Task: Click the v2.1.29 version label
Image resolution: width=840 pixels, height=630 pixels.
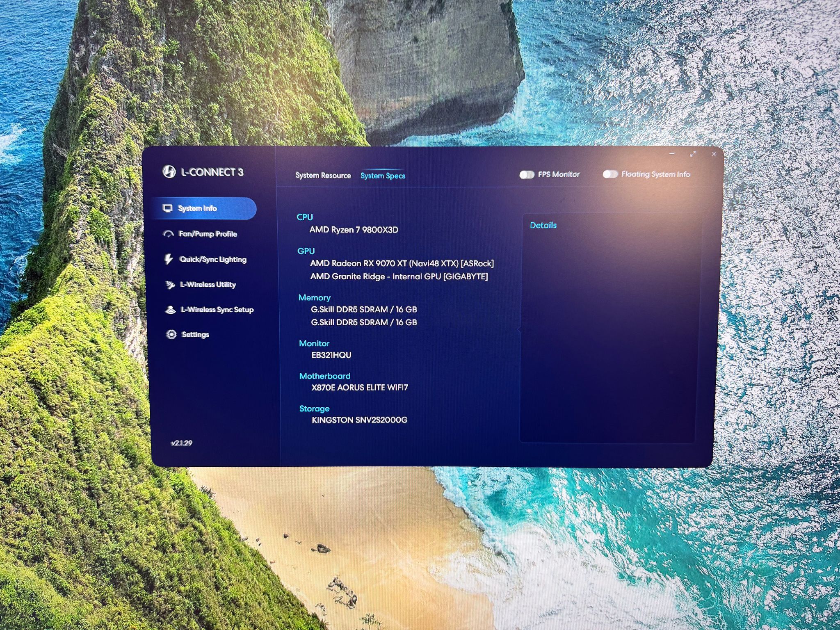Action: (x=182, y=443)
